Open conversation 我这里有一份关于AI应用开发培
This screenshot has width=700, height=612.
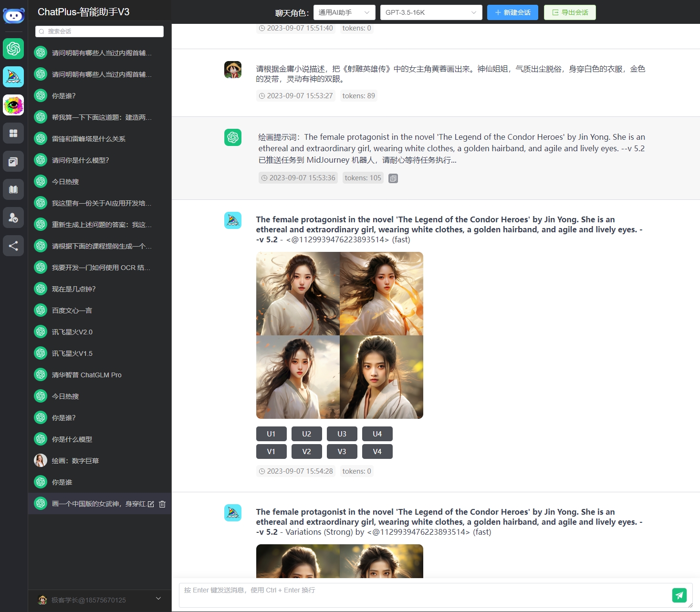coord(99,203)
